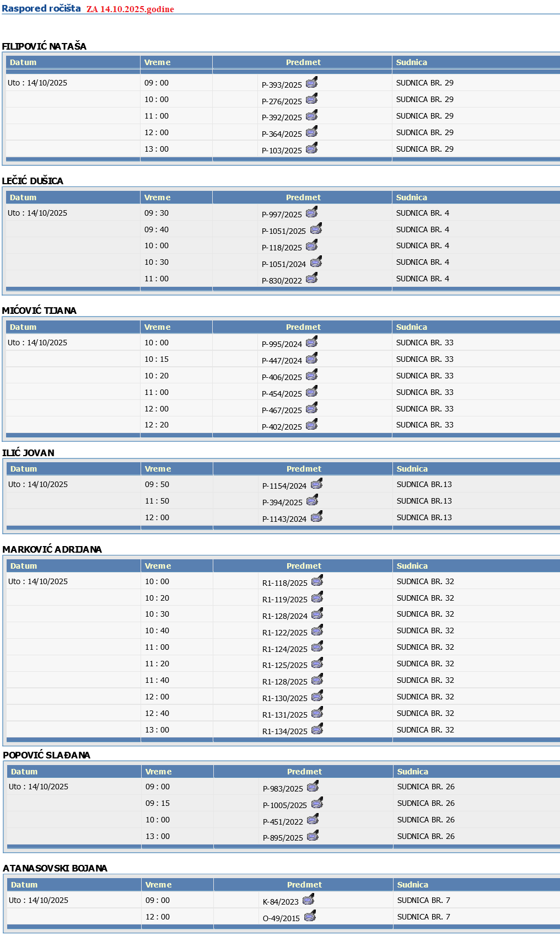Click the print icon for K-84/2023
This screenshot has height=941, width=560.
pos(308,900)
